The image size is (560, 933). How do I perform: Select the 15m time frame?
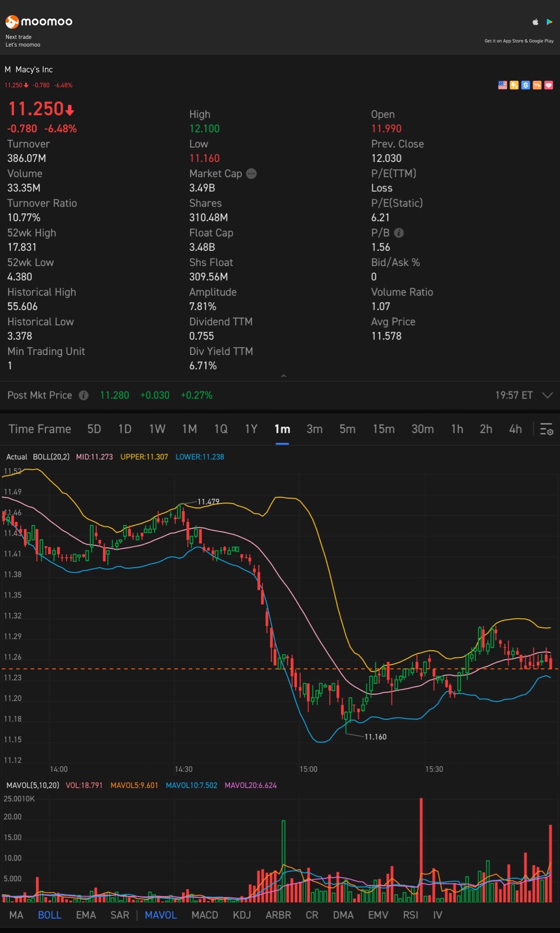tap(383, 429)
